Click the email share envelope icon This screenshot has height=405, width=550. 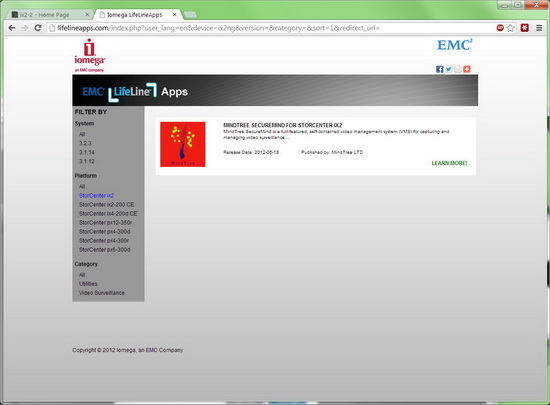(458, 69)
